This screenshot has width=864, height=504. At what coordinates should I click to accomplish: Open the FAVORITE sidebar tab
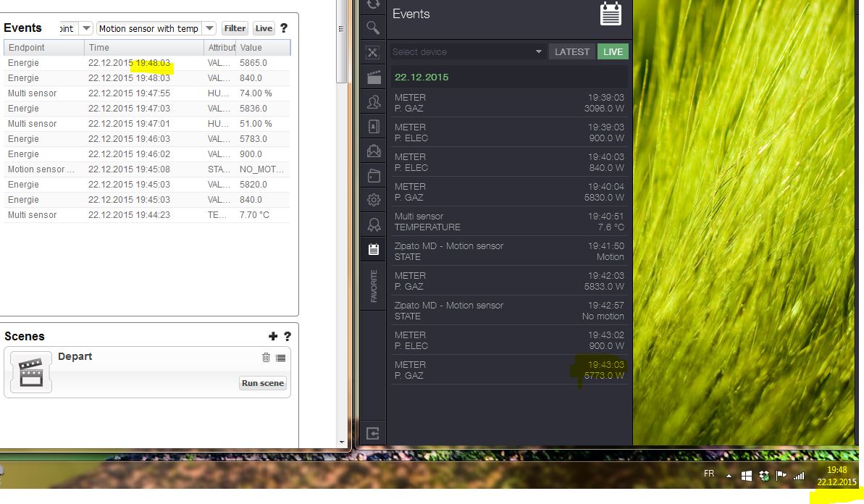[374, 286]
